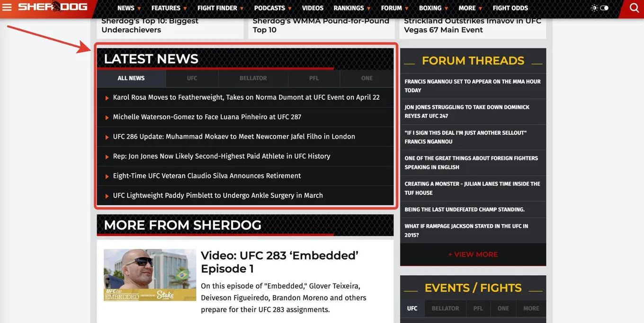
Task: Open the Videos menu item
Action: (x=313, y=8)
